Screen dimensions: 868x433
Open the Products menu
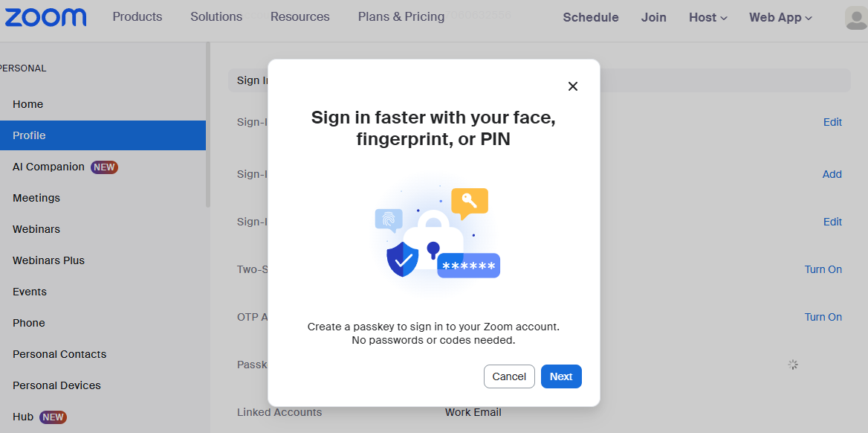coord(137,16)
